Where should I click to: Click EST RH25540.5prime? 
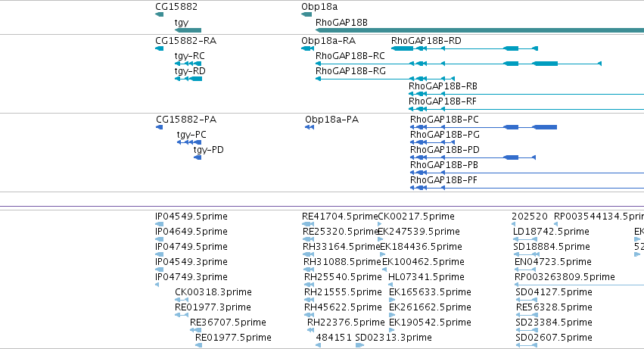(343, 278)
